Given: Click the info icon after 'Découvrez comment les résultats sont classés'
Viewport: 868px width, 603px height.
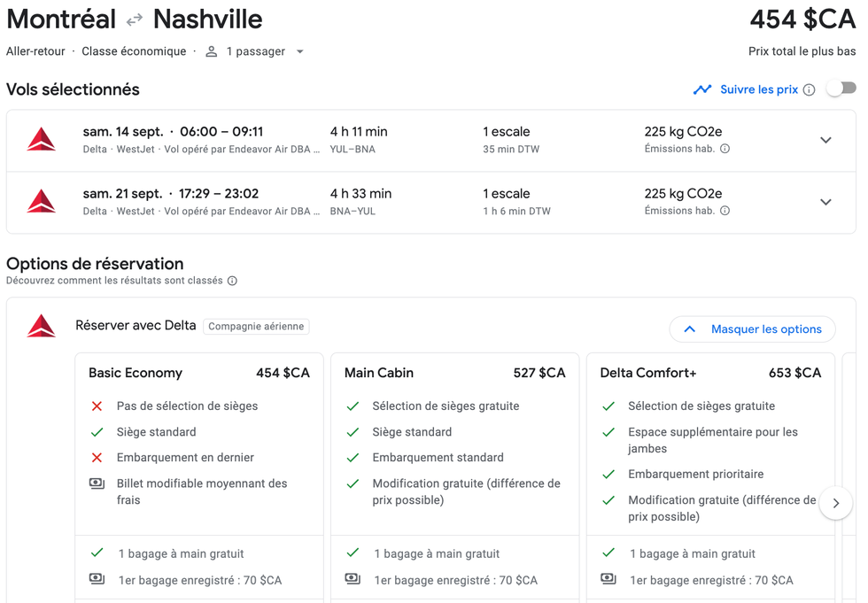Looking at the screenshot, I should tap(231, 281).
